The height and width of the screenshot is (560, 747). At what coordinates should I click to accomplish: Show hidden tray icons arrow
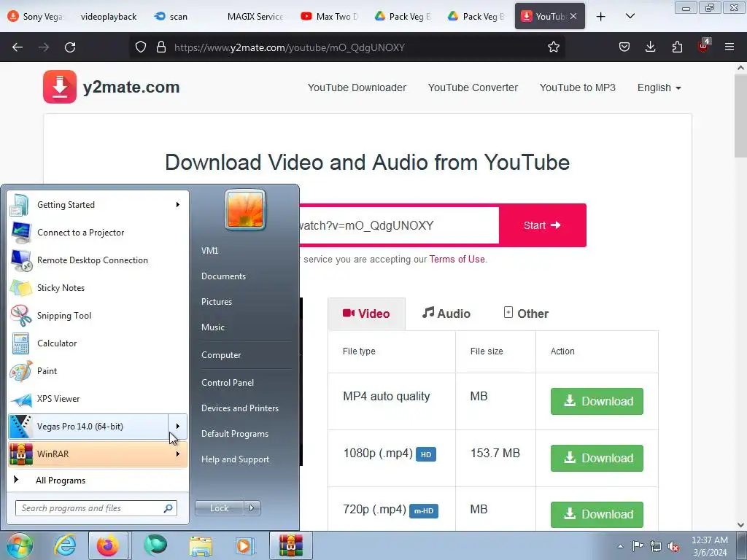[620, 546]
